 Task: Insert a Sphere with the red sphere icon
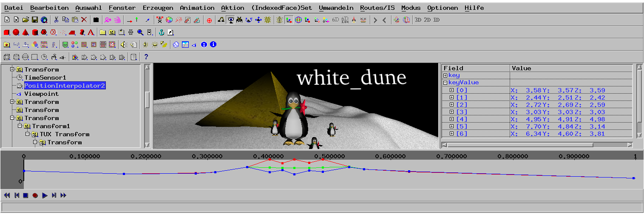16,32
